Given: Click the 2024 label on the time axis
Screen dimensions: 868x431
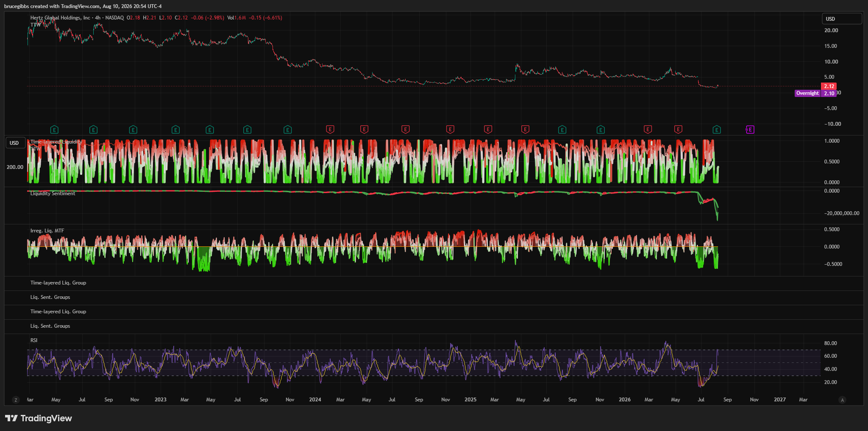Looking at the screenshot, I should point(315,400).
